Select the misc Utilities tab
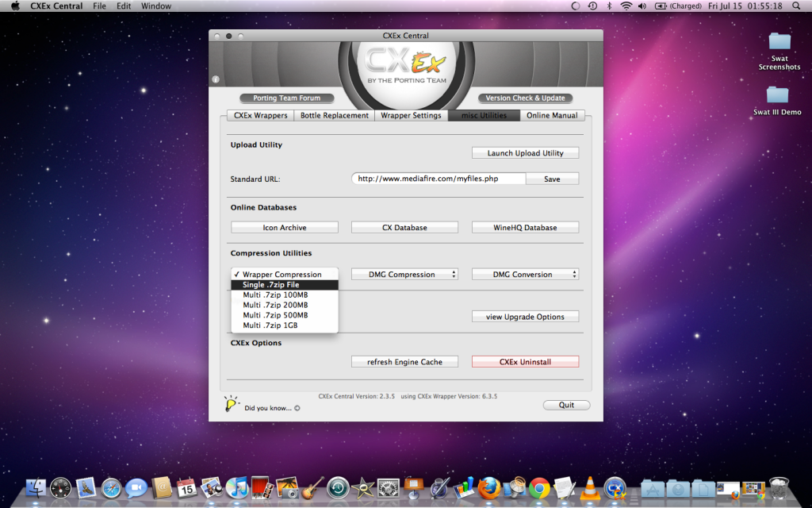 485,116
